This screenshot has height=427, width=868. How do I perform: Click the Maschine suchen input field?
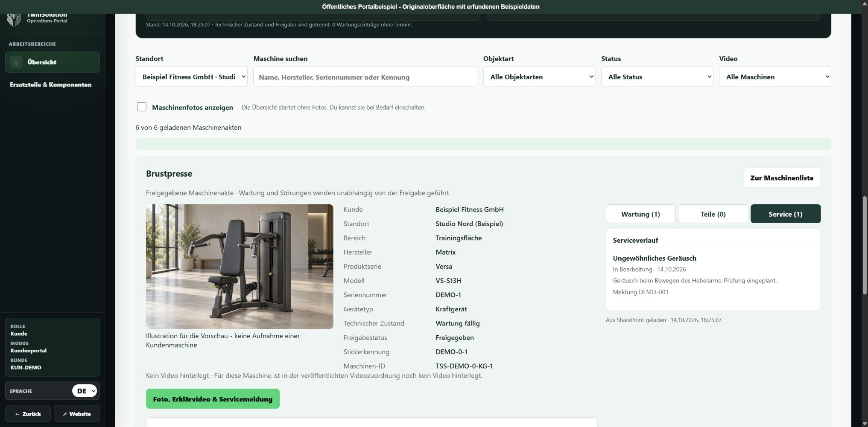pos(365,77)
